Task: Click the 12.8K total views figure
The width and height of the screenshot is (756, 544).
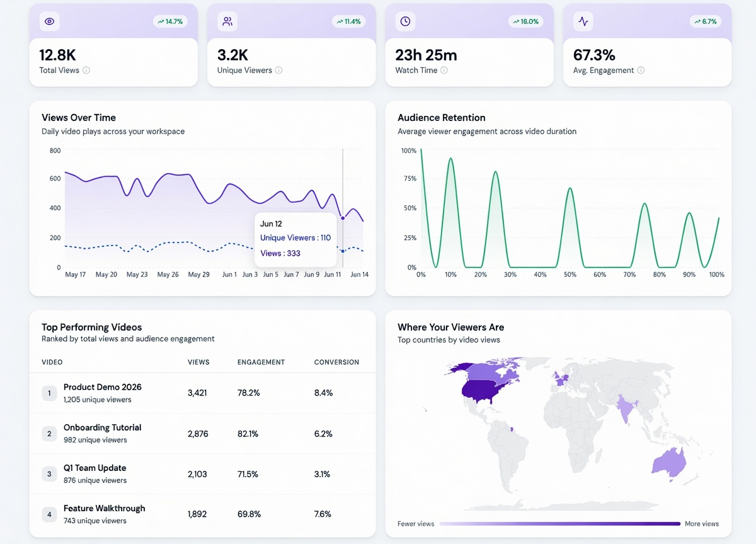Action: [57, 55]
